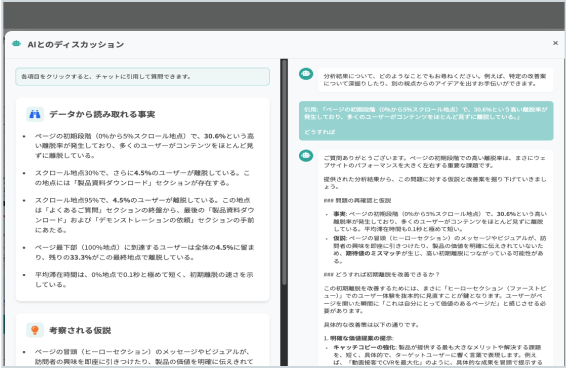Click the 具体的な改善策は以下の通りです line
The height and width of the screenshot is (368, 566).
[x=371, y=325]
